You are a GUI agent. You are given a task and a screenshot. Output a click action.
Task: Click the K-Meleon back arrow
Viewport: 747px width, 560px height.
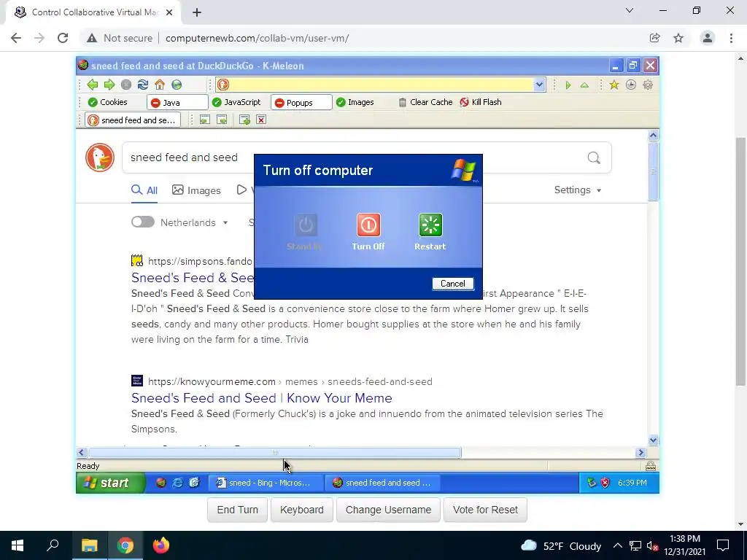point(93,85)
